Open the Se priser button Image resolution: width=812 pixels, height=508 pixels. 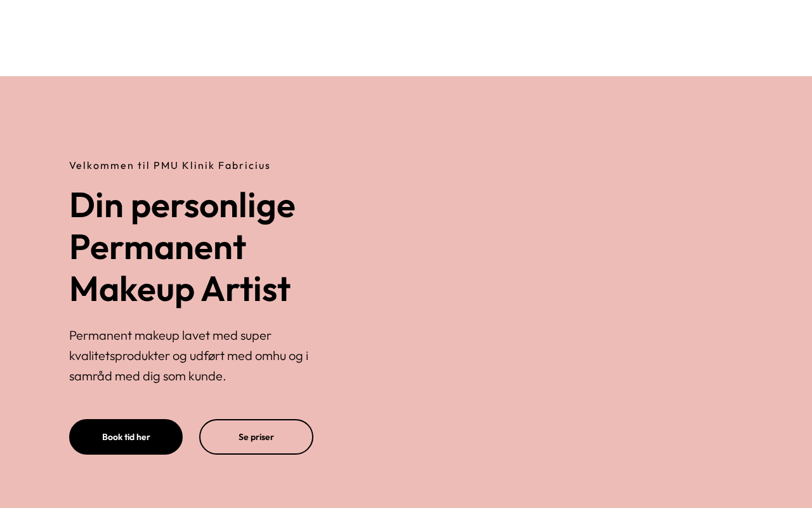pos(256,437)
